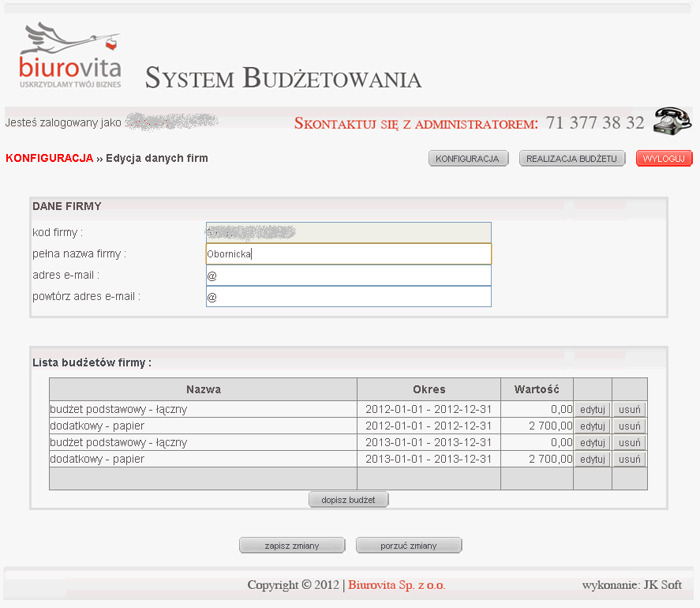This screenshot has width=700, height=608.
Task: Open Biurovita Sp. z o.o. footer link
Action: 397,585
